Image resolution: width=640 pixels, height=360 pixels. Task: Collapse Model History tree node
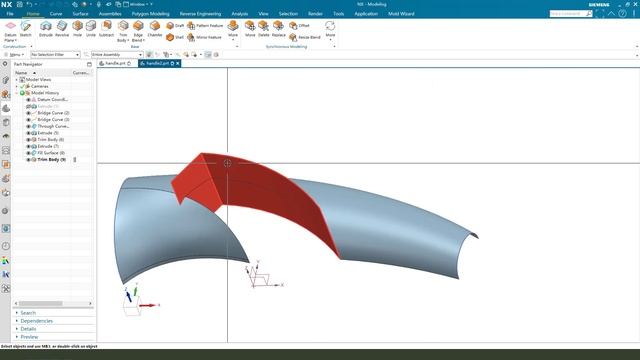click(x=17, y=93)
